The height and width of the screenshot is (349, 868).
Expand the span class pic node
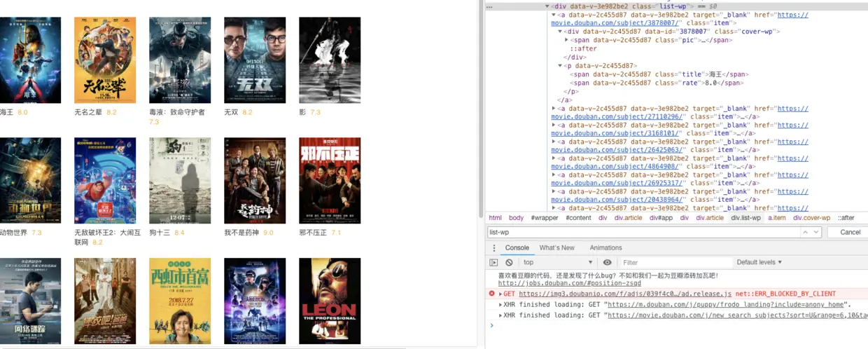566,40
